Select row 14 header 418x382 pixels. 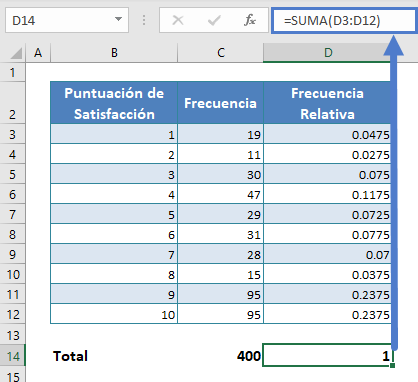click(x=13, y=356)
